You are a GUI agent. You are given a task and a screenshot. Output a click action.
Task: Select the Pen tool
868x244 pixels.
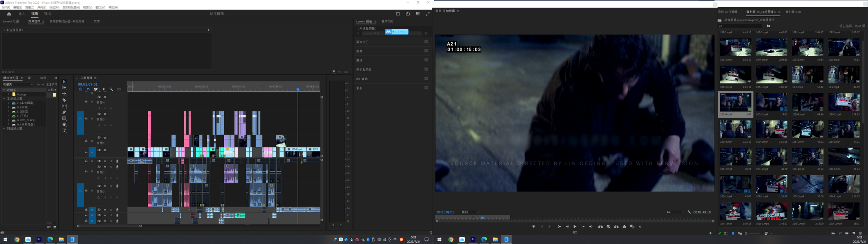(64, 112)
